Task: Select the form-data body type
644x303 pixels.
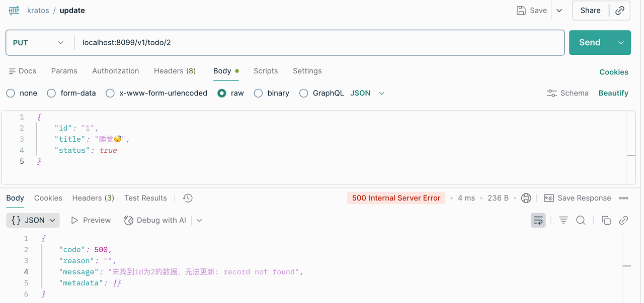Action: pos(51,93)
